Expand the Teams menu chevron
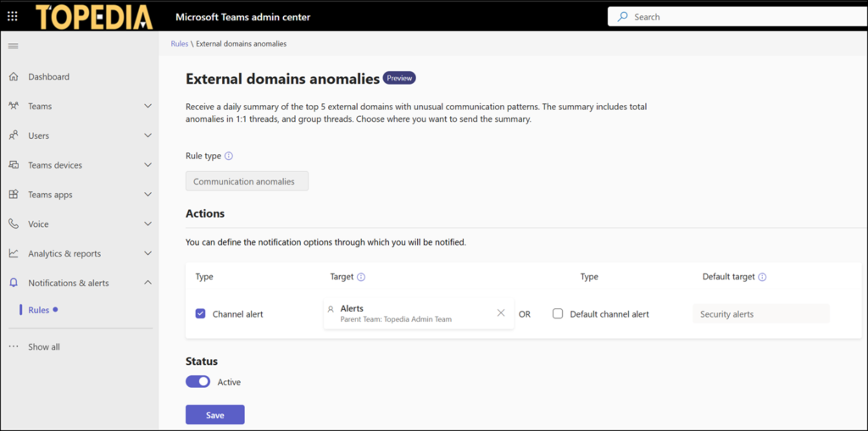Viewport: 868px width, 431px height. 147,106
